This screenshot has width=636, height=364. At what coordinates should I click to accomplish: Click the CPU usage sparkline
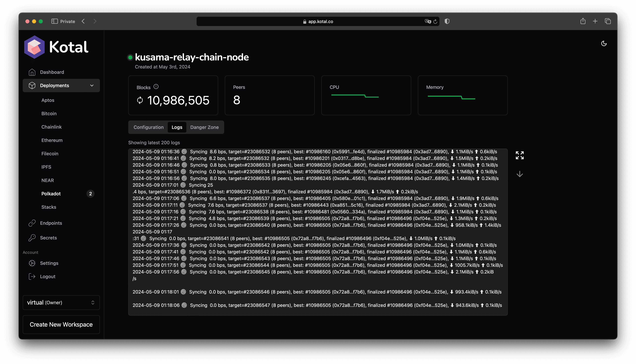pos(355,96)
